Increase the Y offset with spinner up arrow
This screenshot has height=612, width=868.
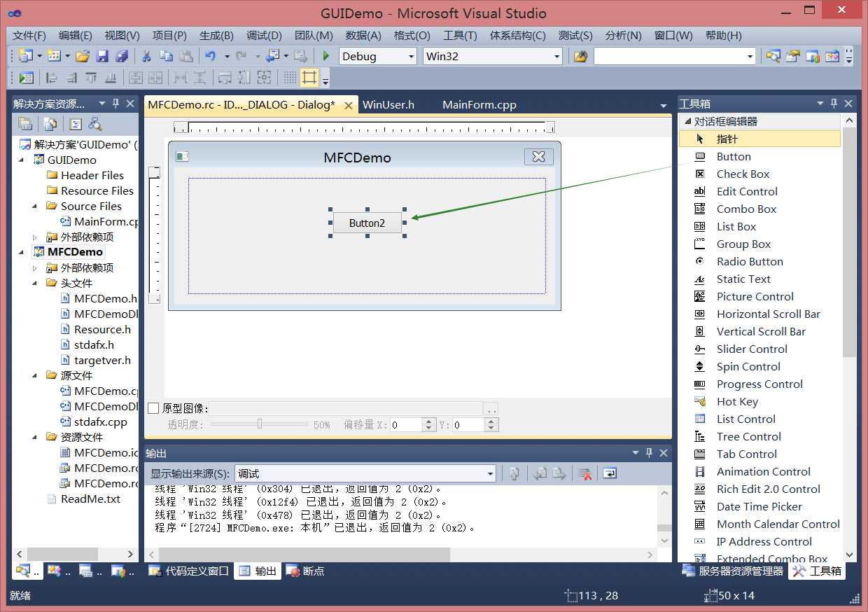491,422
